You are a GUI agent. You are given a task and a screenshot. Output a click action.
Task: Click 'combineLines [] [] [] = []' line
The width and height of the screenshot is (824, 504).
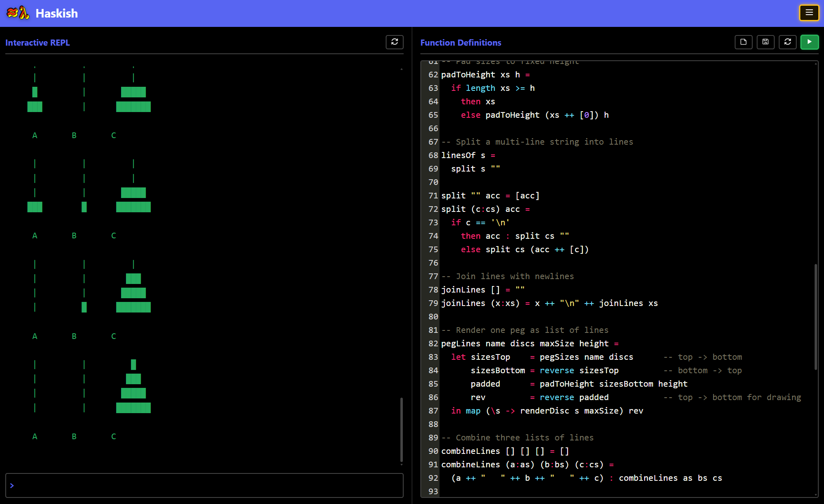(x=505, y=451)
